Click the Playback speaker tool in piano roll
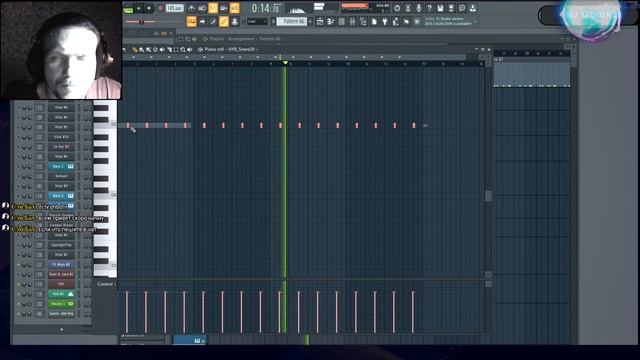Viewport: 640px width, 360px height. pos(190,49)
